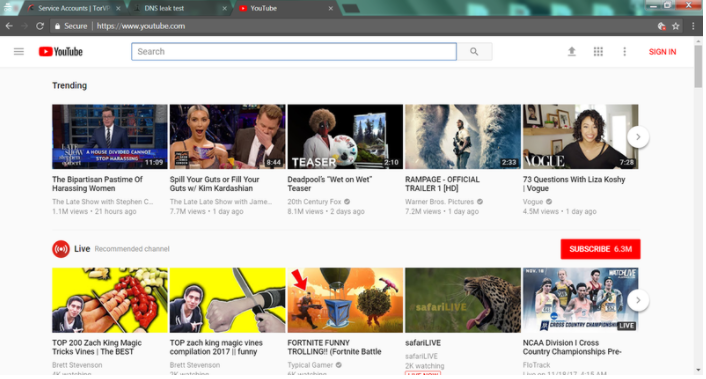
Task: Switch to DNS leak test tab
Action: 178,8
